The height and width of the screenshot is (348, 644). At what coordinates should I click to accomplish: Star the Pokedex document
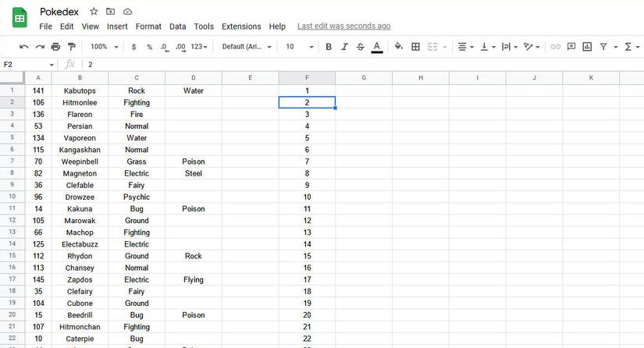click(94, 12)
